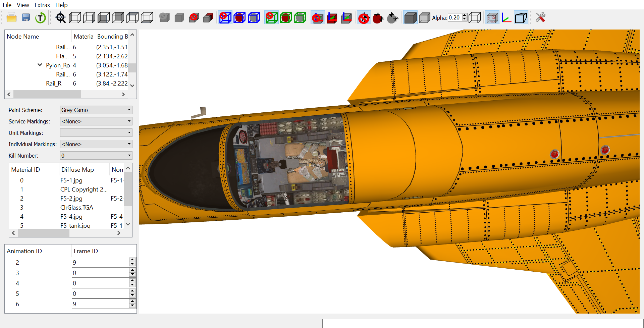Decrease Frame ID for Animation 6
This screenshot has width=644, height=328.
(132, 306)
